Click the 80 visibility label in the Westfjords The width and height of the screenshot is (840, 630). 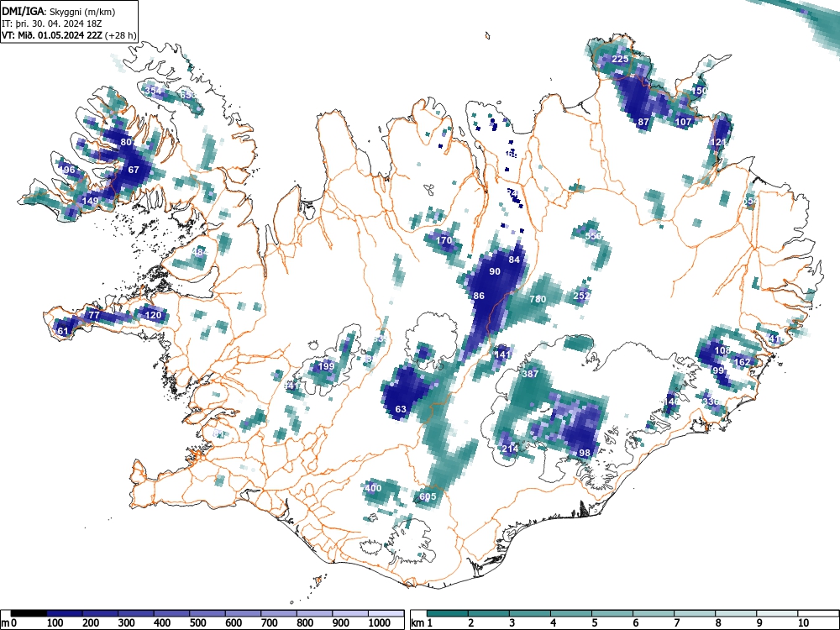point(126,142)
